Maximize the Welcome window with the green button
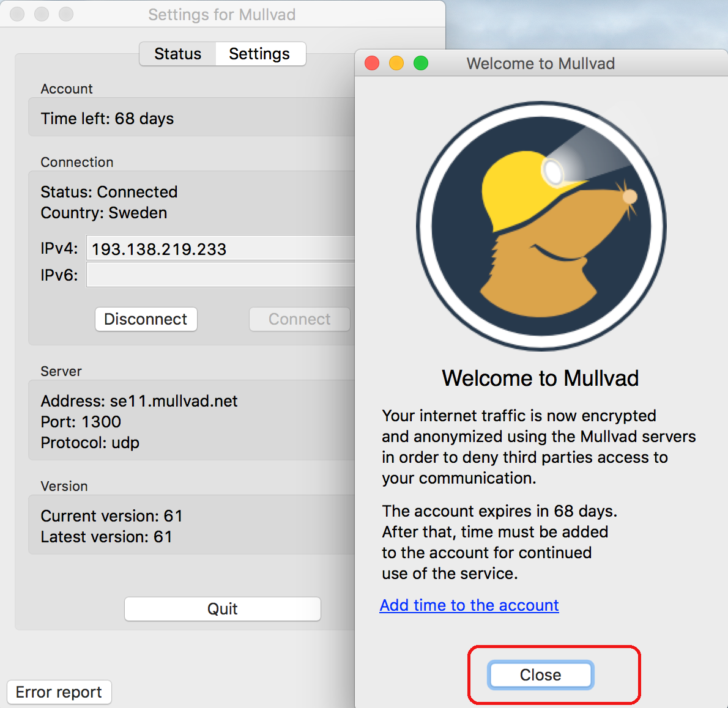The width and height of the screenshot is (728, 708). (421, 62)
